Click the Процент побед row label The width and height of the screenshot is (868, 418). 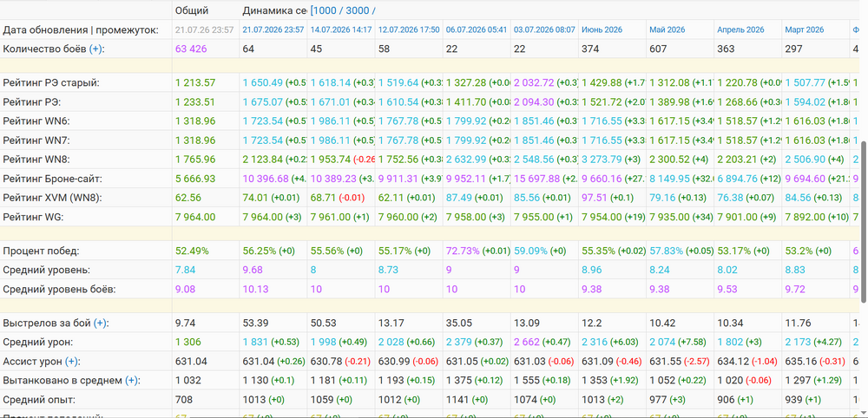(x=41, y=251)
